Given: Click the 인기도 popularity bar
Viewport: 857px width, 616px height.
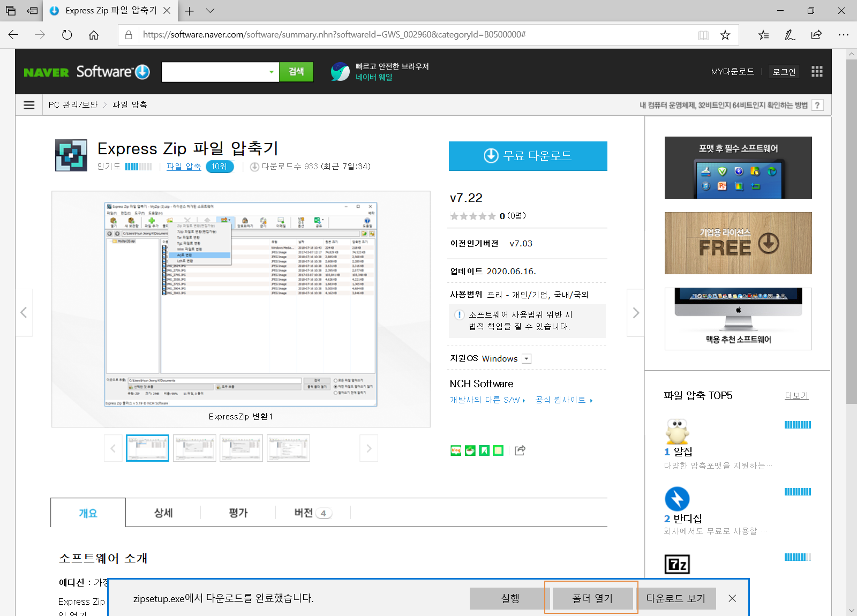Looking at the screenshot, I should pos(138,167).
